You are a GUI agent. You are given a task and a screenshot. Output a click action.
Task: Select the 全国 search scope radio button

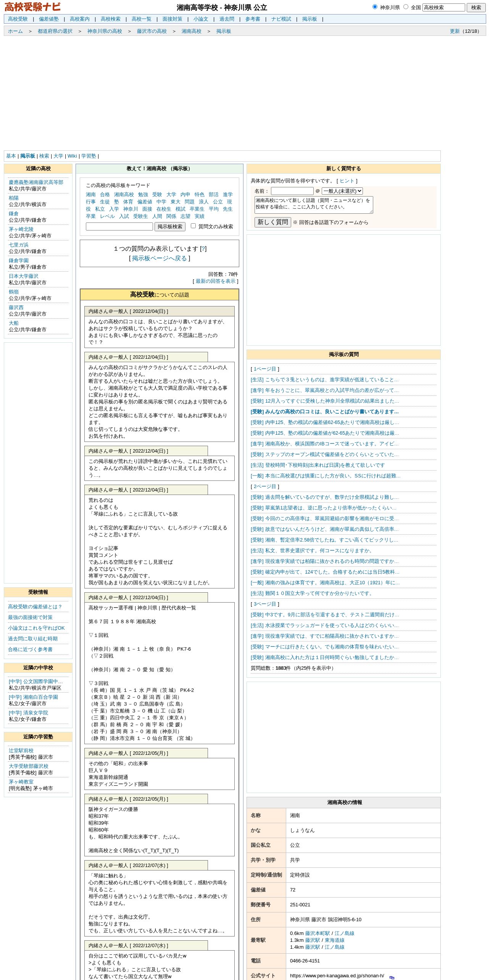406,6
